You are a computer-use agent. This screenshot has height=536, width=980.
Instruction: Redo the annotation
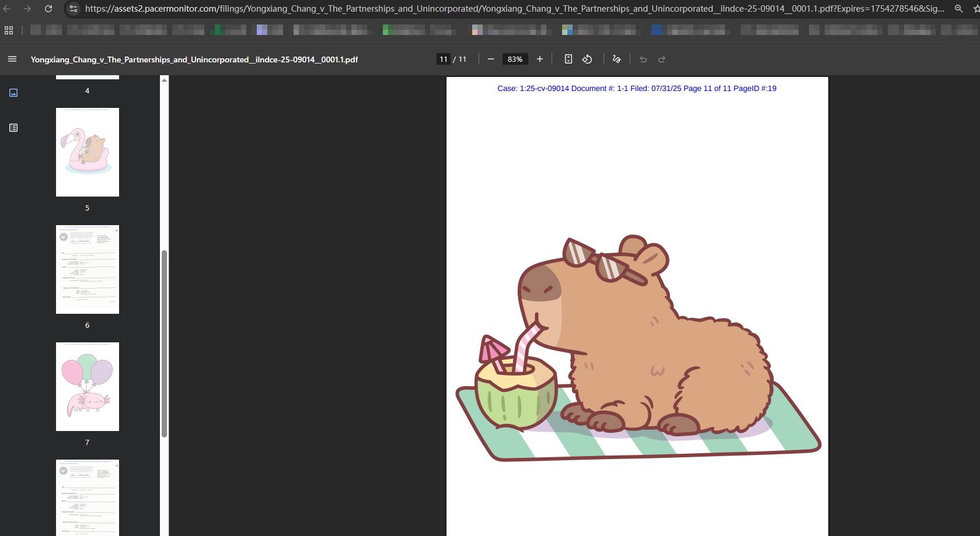[662, 59]
